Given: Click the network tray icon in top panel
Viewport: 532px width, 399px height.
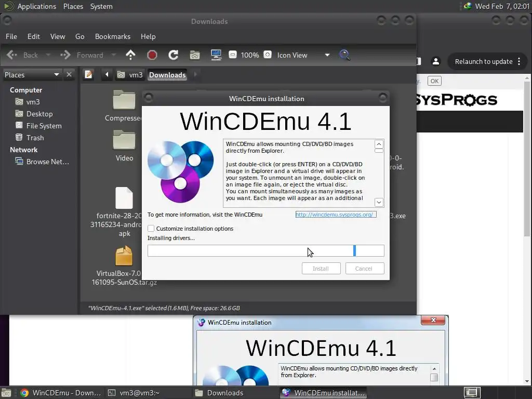Looking at the screenshot, I should point(468,6).
